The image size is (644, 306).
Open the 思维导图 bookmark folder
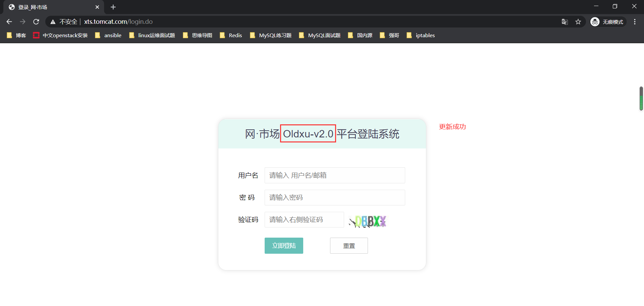point(198,35)
